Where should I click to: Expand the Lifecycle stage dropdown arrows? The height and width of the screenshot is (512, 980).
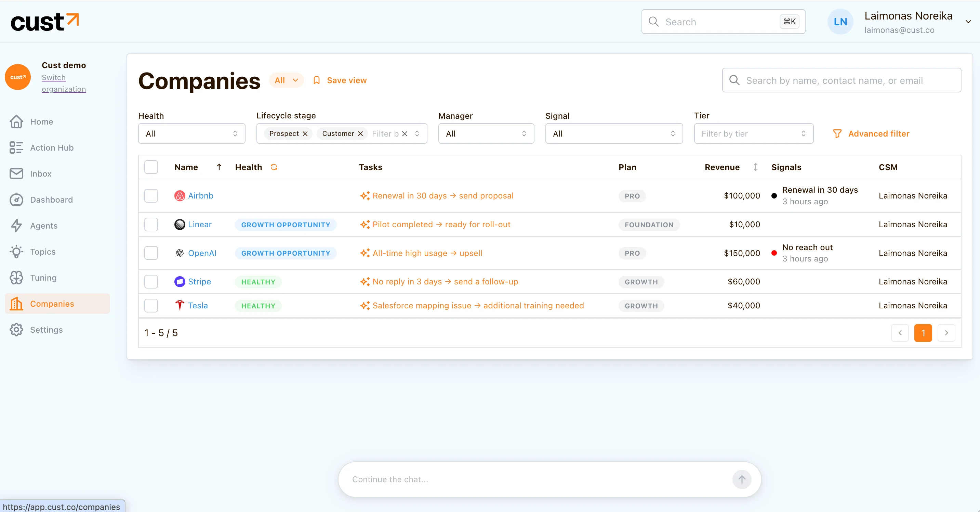click(417, 133)
